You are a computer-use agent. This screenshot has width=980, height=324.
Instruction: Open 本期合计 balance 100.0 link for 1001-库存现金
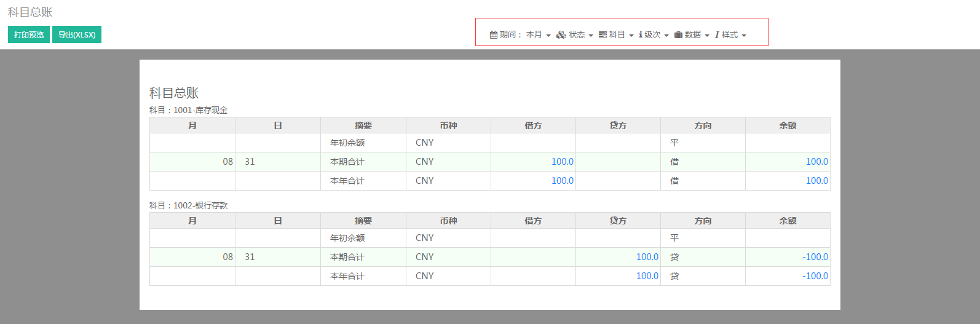[816, 162]
